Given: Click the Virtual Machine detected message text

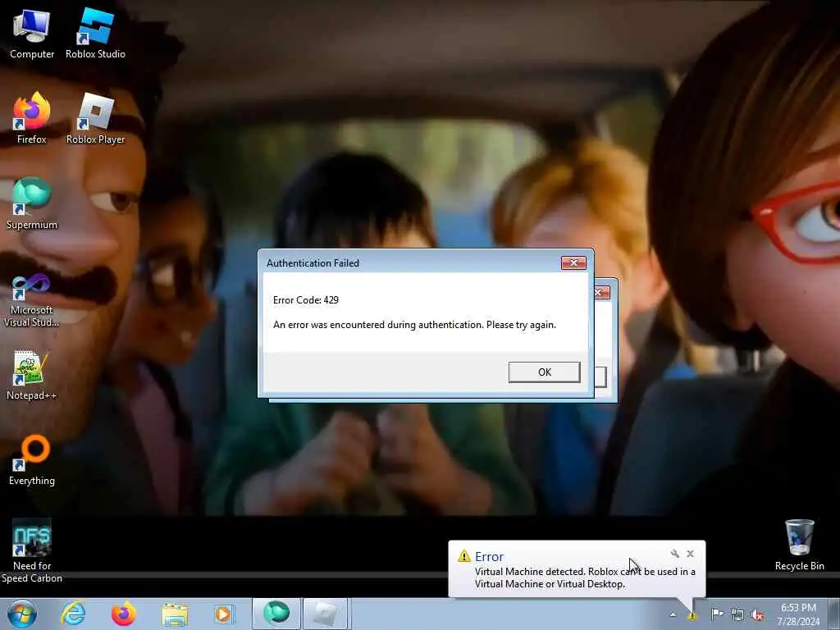Looking at the screenshot, I should pyautogui.click(x=585, y=578).
